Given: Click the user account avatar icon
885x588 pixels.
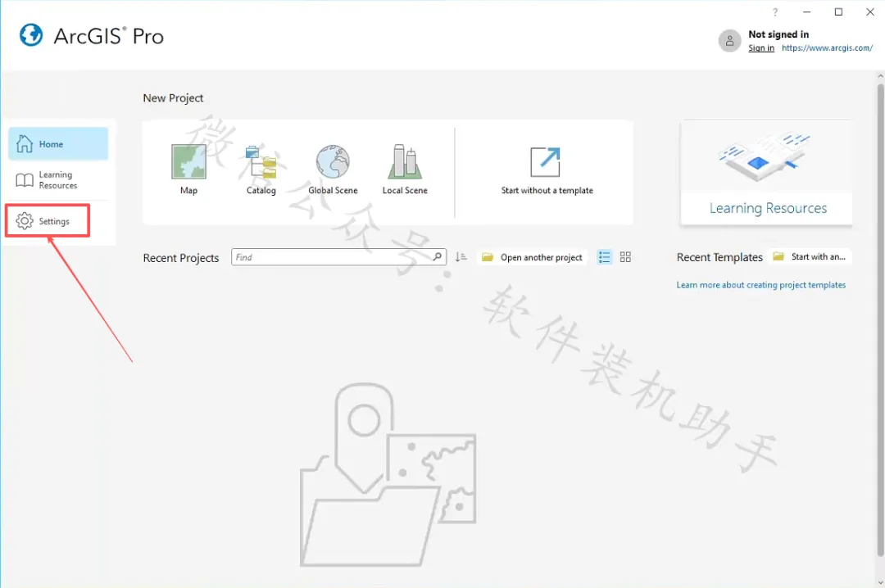Looking at the screenshot, I should pos(729,41).
